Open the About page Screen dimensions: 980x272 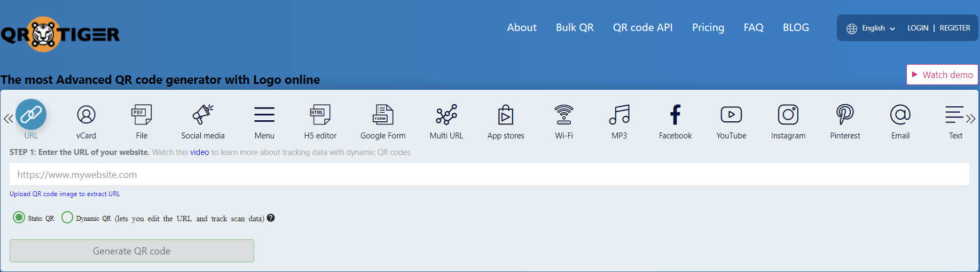[x=522, y=27]
